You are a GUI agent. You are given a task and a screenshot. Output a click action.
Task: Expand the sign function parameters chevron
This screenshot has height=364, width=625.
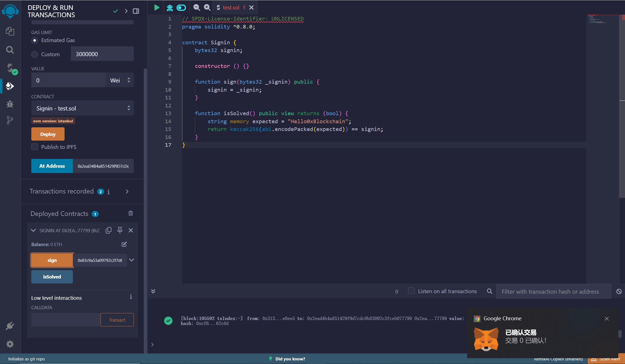pos(132,260)
